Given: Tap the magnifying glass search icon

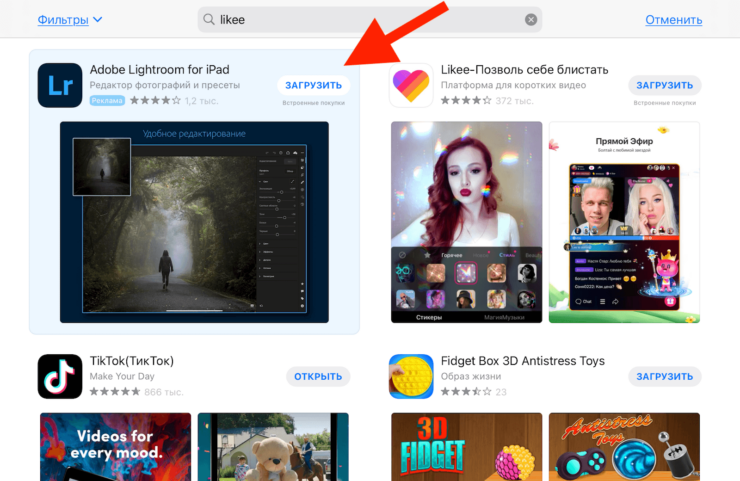Looking at the screenshot, I should (x=209, y=19).
